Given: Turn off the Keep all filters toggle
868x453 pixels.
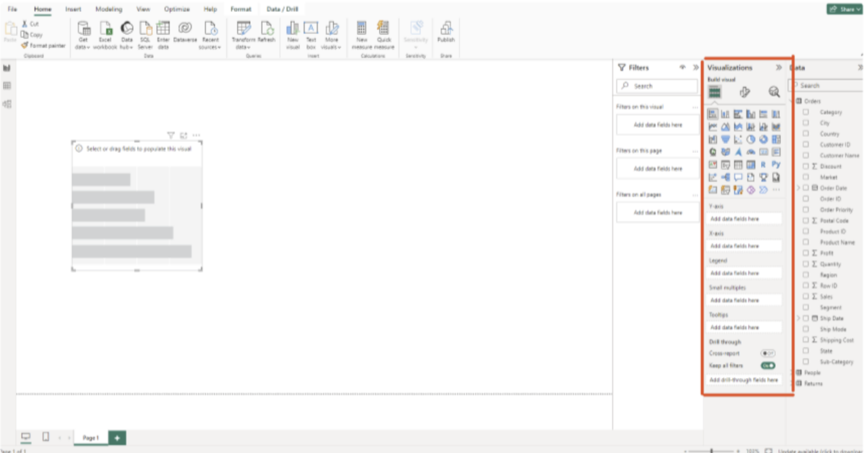Looking at the screenshot, I should click(x=767, y=365).
